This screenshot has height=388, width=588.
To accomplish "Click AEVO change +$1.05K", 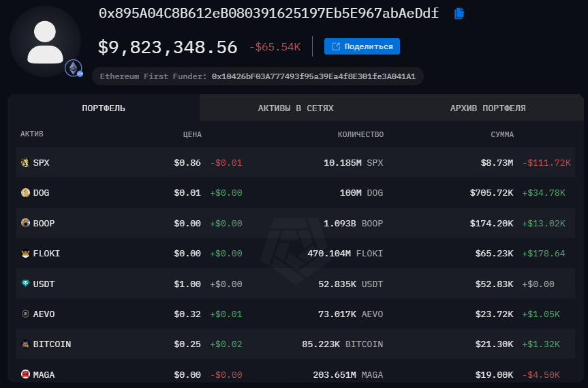I will tap(541, 314).
